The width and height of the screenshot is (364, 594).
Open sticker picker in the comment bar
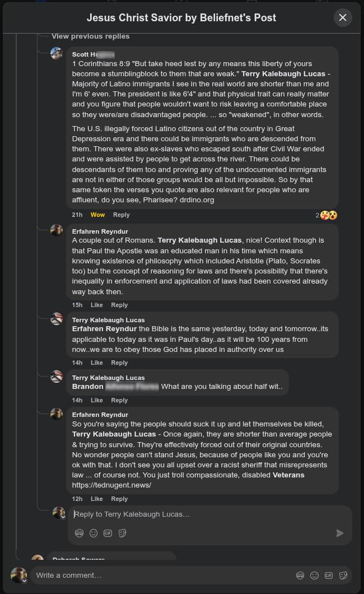click(x=343, y=576)
